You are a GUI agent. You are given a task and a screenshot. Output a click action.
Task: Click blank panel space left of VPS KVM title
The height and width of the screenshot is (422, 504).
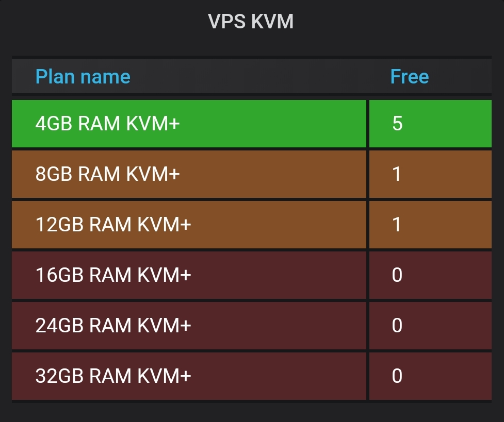[103, 22]
